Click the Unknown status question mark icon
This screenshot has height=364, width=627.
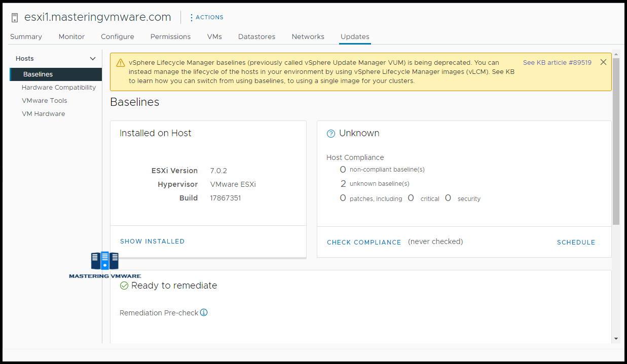(331, 134)
